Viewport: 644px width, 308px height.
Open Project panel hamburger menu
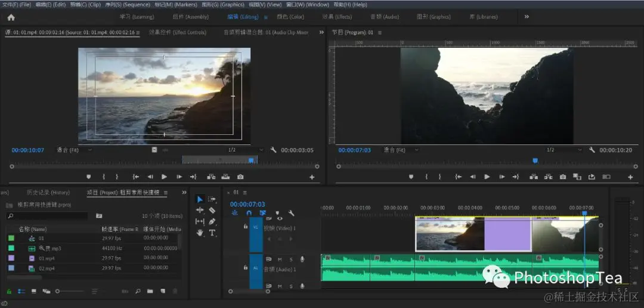[166, 192]
